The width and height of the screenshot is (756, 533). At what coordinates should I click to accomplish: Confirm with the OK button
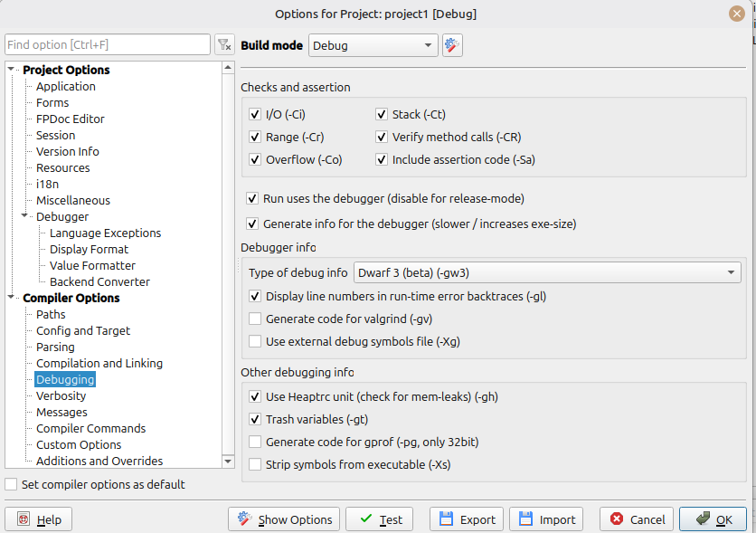(x=713, y=519)
